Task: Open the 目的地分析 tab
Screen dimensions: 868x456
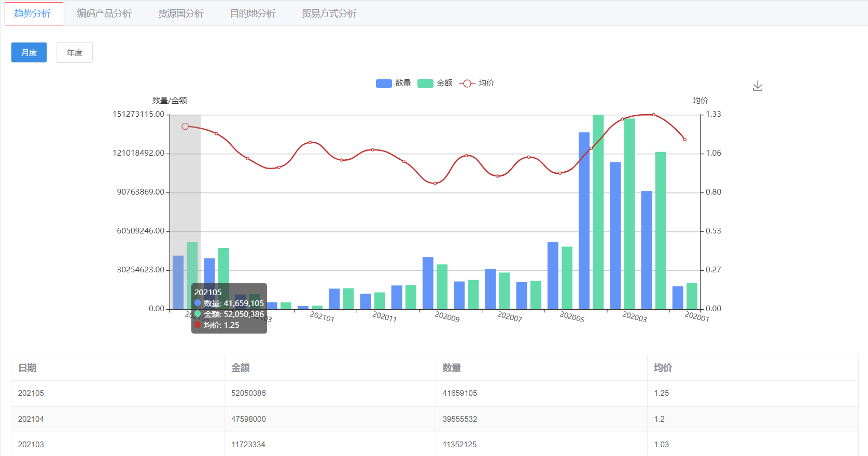Action: click(x=253, y=13)
